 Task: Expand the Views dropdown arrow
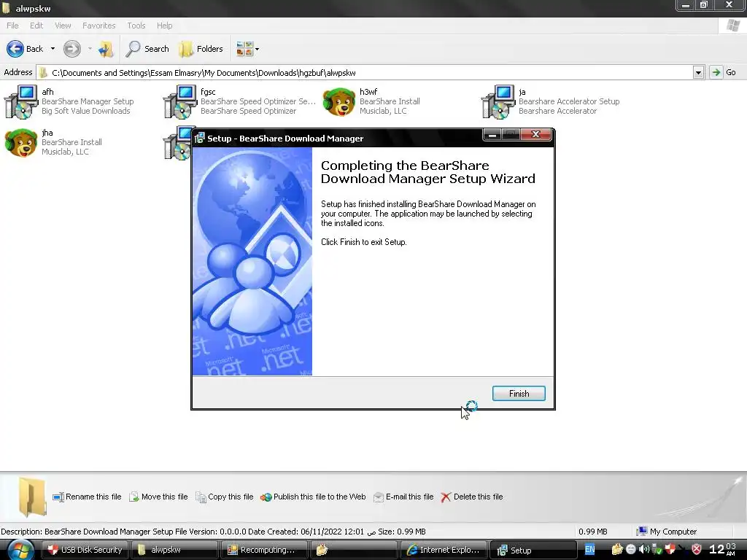point(258,49)
